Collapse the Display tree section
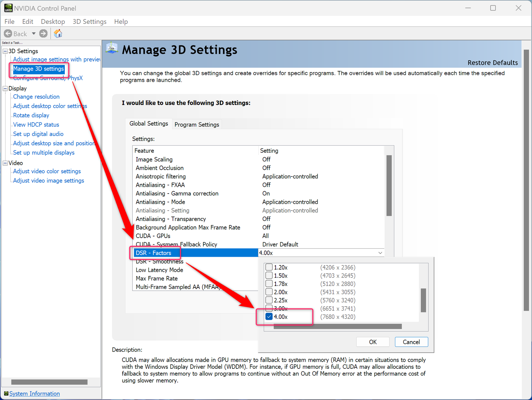This screenshot has width=532, height=400. point(5,88)
